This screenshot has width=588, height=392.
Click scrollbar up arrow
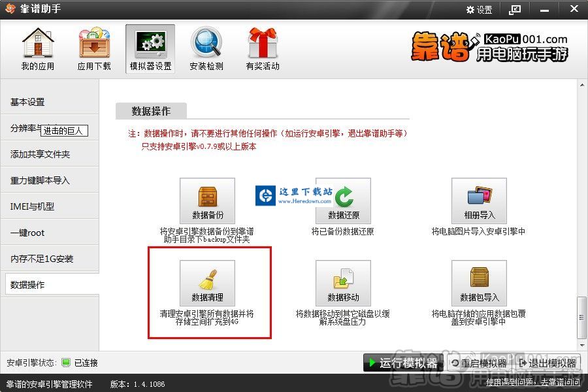pyautogui.click(x=581, y=85)
